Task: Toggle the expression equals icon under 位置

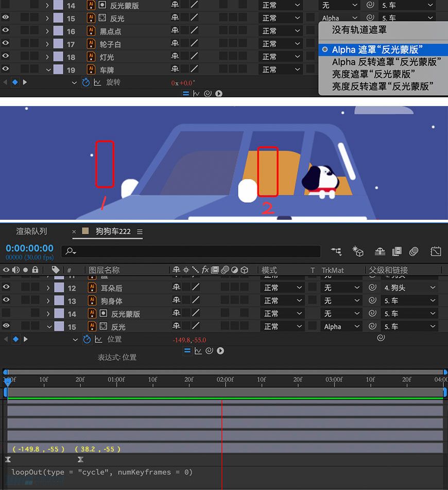Action: click(187, 351)
